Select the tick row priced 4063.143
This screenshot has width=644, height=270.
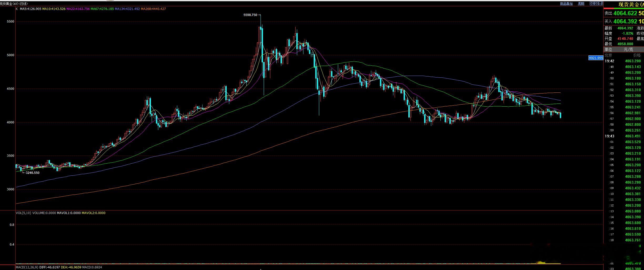pos(623,67)
